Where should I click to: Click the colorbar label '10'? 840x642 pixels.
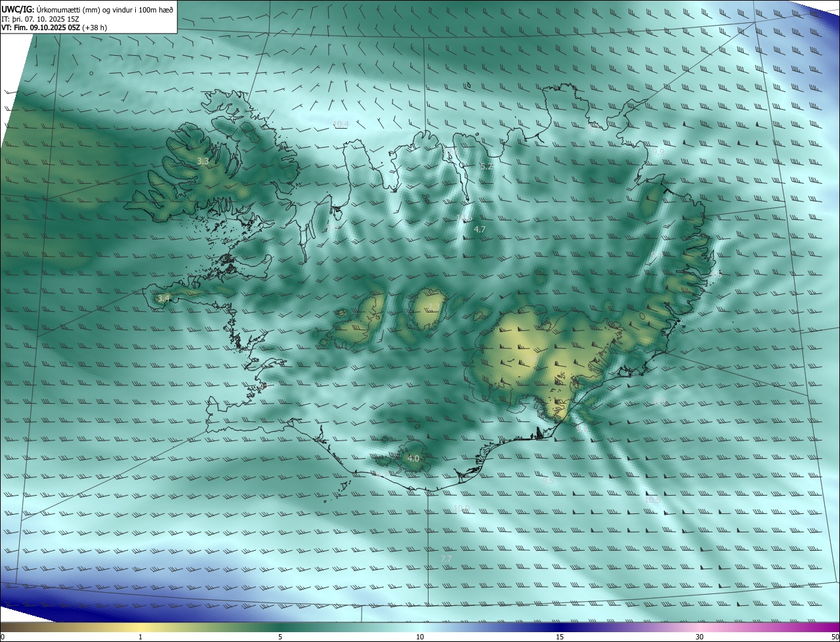pyautogui.click(x=420, y=637)
